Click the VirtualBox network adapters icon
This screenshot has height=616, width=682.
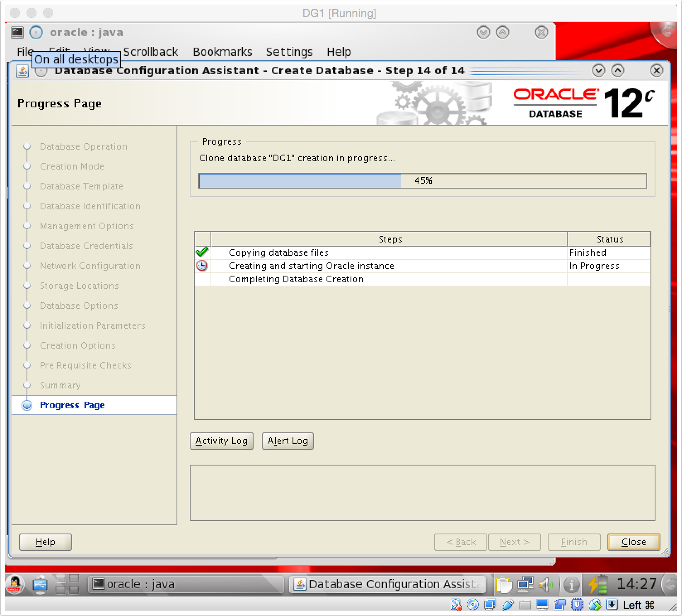[x=490, y=605]
